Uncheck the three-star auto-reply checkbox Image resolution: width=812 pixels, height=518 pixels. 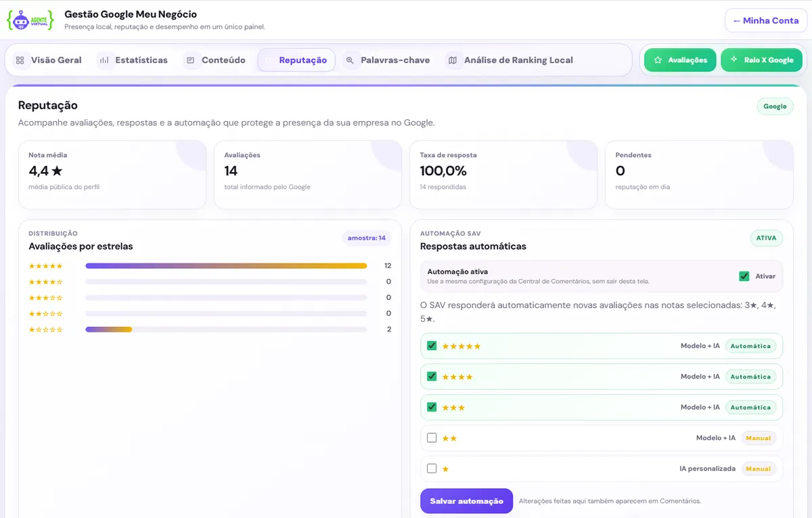(x=432, y=407)
